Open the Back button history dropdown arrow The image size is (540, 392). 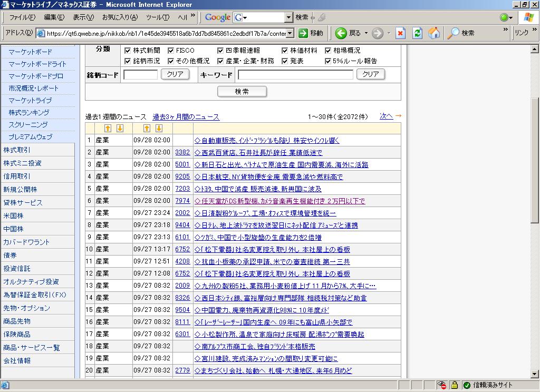click(366, 33)
